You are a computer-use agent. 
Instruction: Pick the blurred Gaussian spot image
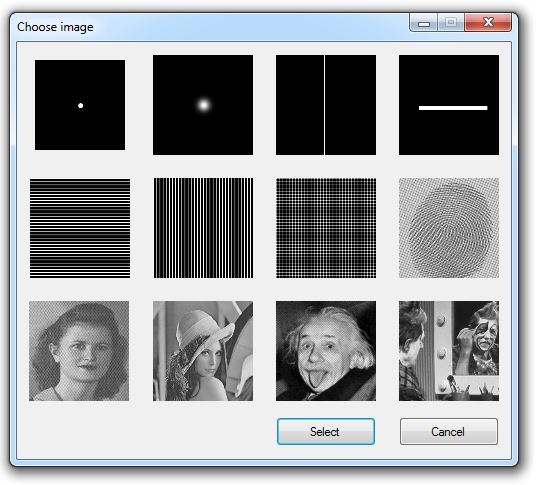pos(203,105)
